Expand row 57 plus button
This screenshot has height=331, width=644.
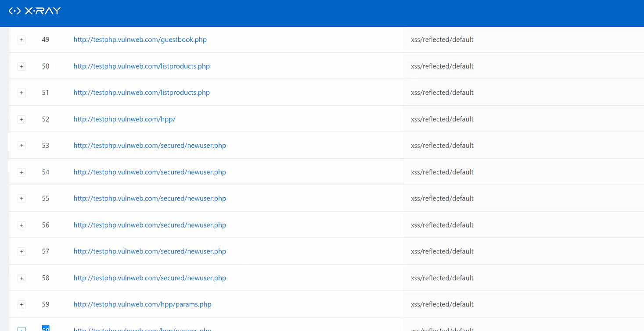pos(22,252)
